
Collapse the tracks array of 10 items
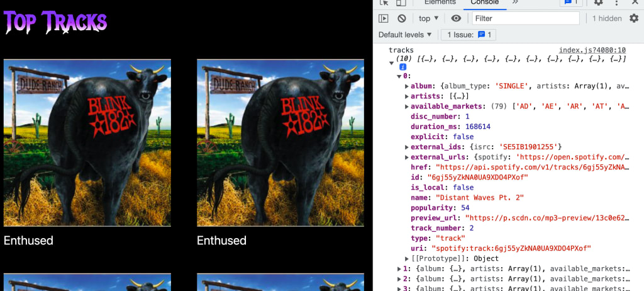(391, 62)
